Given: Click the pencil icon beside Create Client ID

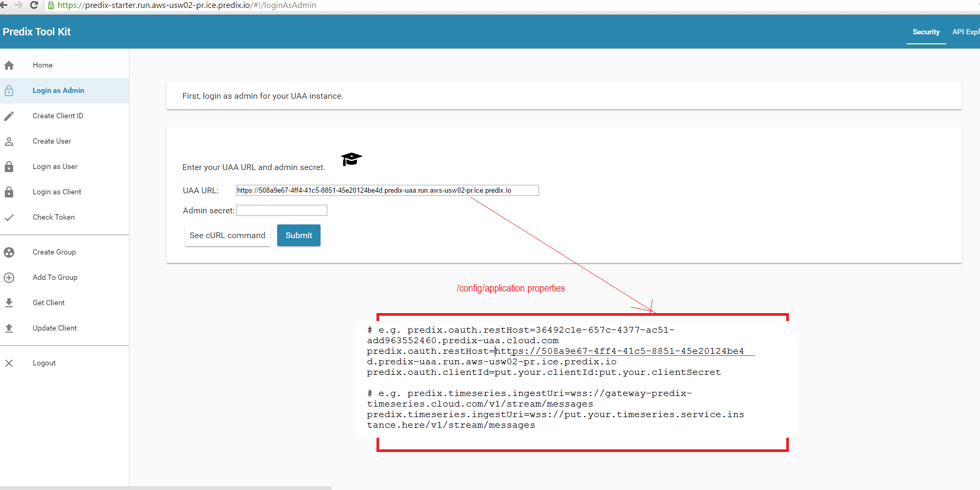Looking at the screenshot, I should point(9,116).
